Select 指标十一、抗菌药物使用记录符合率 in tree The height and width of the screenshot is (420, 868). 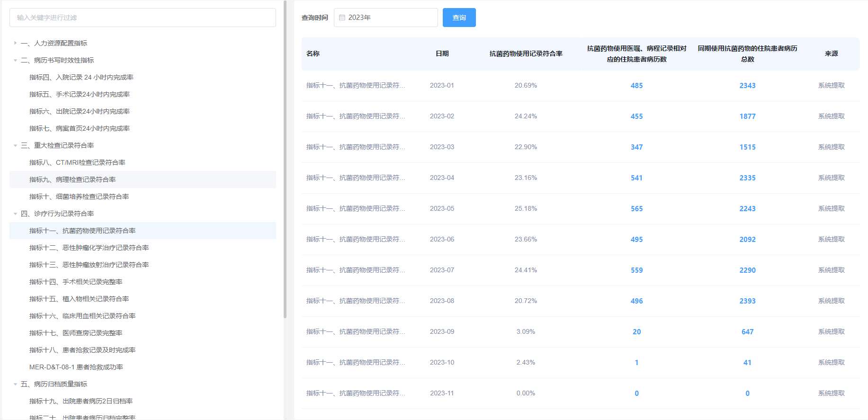click(82, 231)
